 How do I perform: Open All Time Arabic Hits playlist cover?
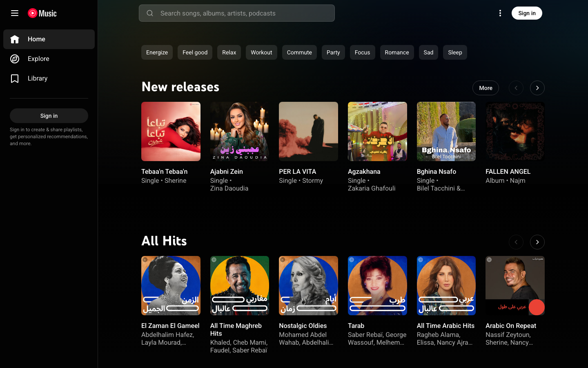(x=446, y=285)
